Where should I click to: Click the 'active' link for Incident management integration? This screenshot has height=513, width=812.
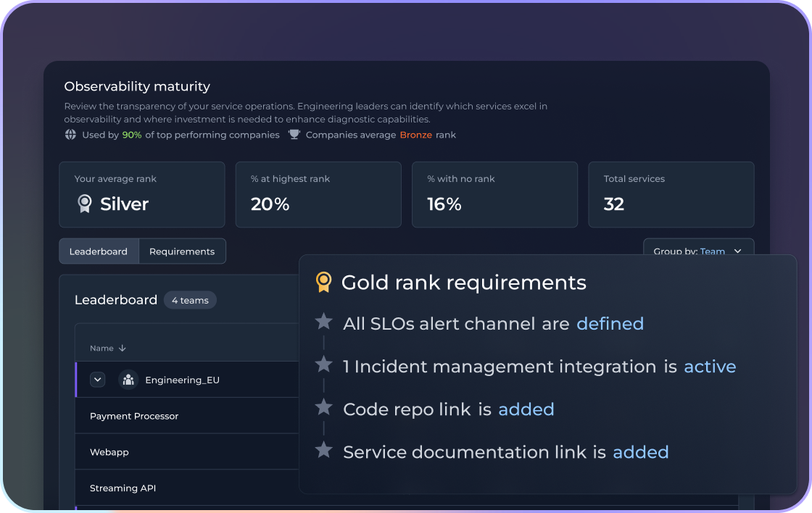[710, 367]
